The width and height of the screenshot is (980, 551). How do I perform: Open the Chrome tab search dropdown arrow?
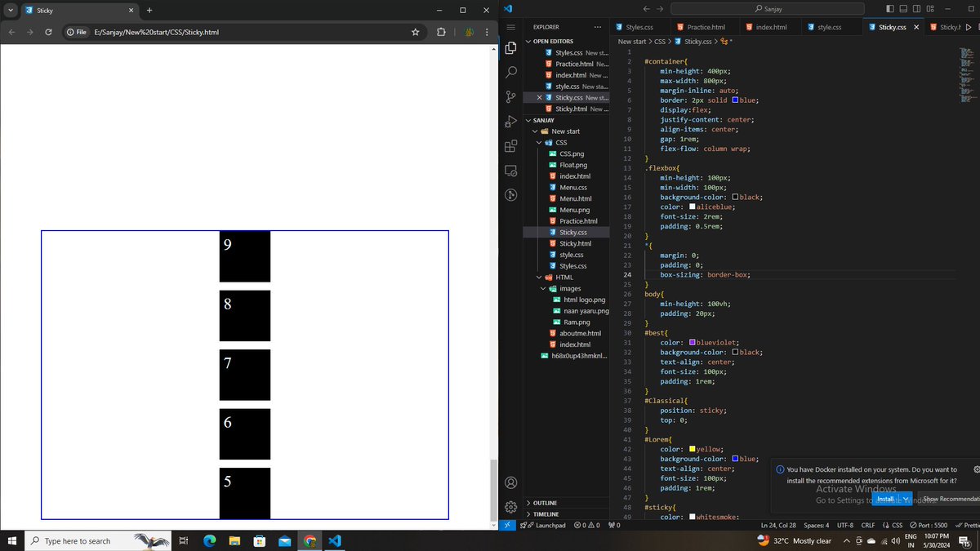[11, 10]
